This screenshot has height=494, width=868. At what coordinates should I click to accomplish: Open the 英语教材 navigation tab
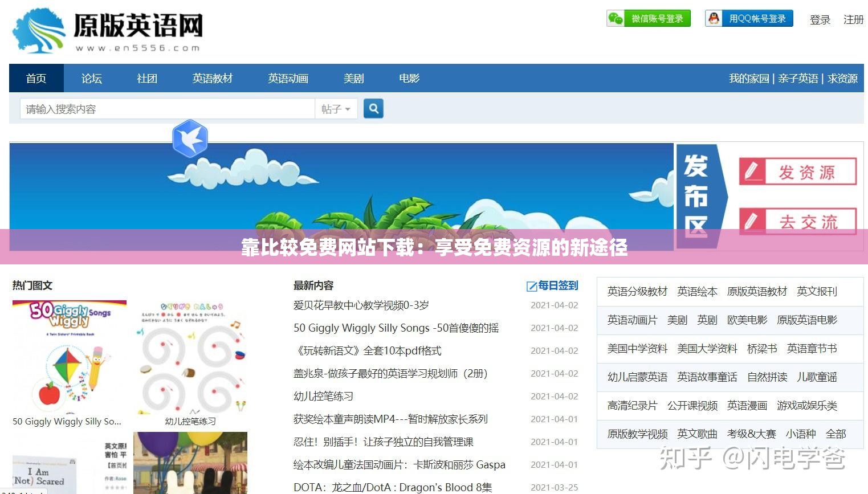click(213, 78)
